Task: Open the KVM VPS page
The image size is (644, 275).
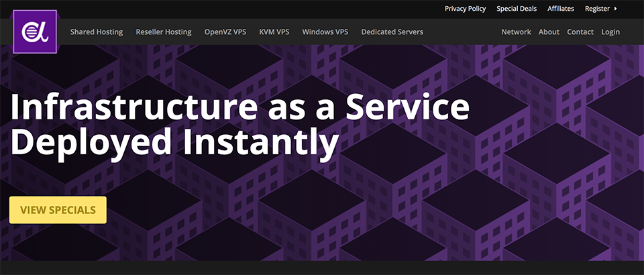Action: point(274,32)
